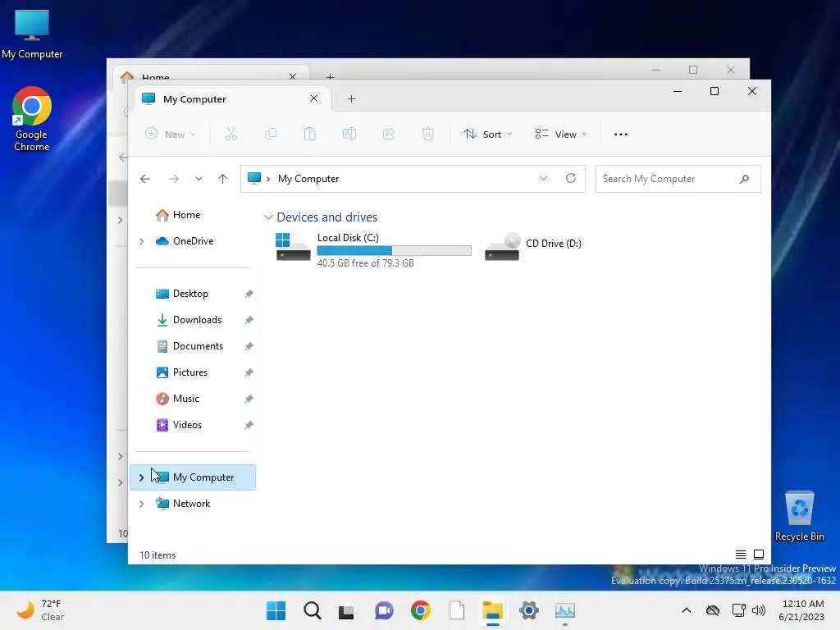Switch to details view icon in status bar
The width and height of the screenshot is (840, 630).
[741, 555]
